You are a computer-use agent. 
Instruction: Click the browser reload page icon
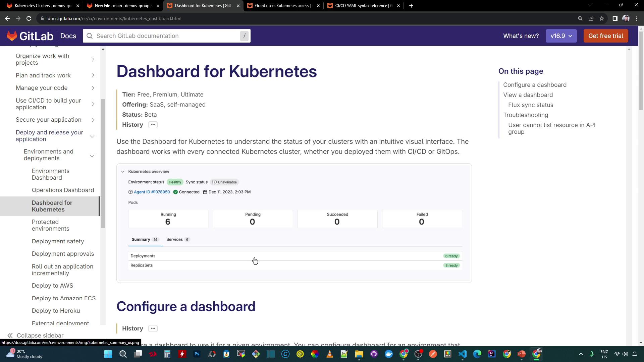tap(29, 18)
